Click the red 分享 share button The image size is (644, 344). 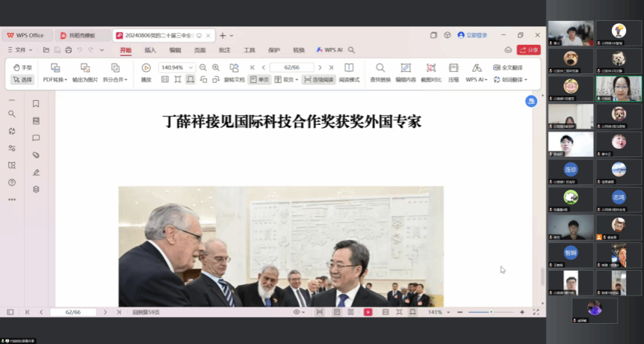click(x=528, y=50)
